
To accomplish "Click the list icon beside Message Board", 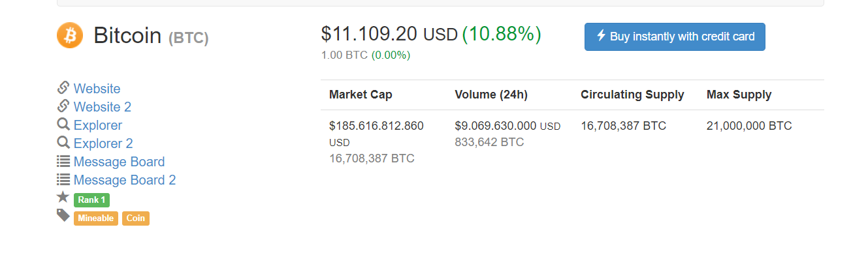I will [63, 161].
